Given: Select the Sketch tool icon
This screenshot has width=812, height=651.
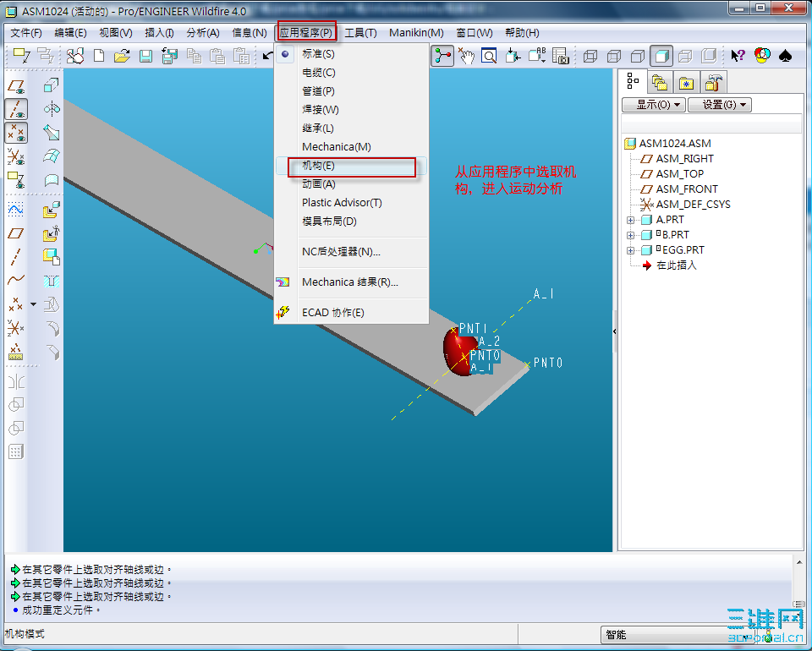Looking at the screenshot, I should pyautogui.click(x=15, y=208).
